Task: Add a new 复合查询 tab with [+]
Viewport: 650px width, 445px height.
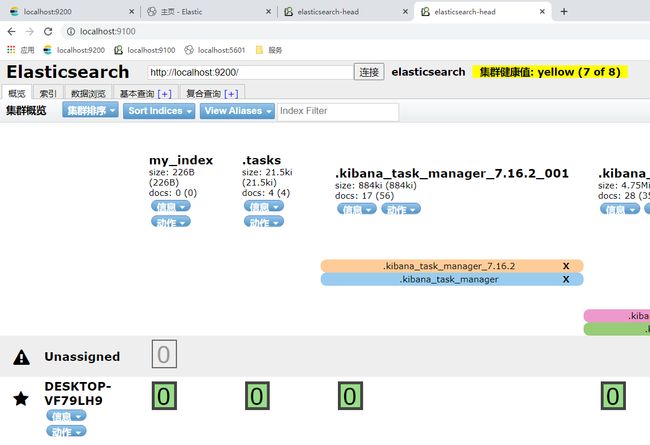Action: click(x=231, y=94)
